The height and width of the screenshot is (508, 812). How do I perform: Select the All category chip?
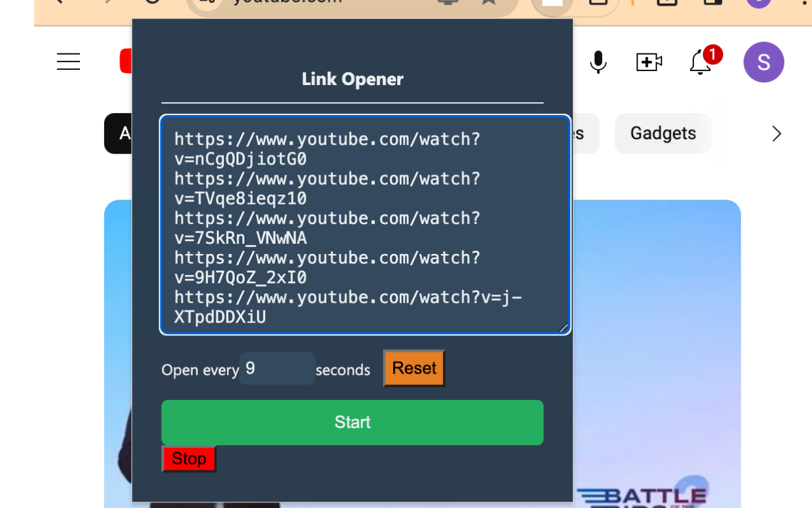pyautogui.click(x=117, y=133)
